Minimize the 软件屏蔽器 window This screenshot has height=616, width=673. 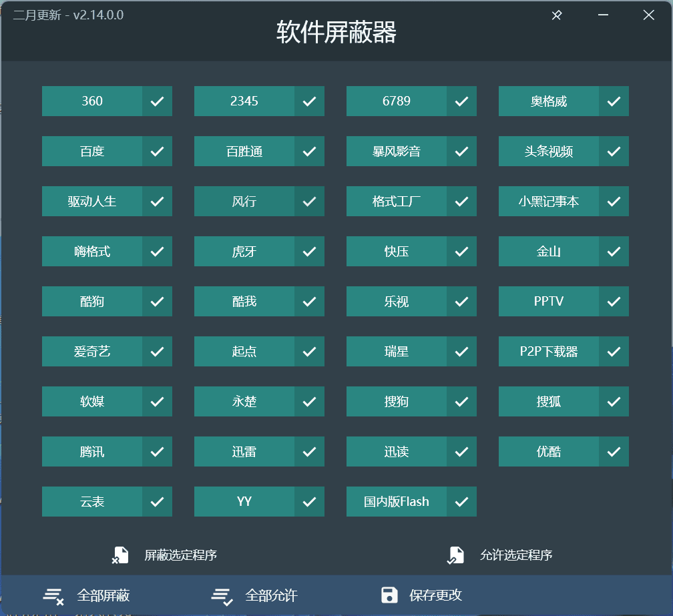603,15
